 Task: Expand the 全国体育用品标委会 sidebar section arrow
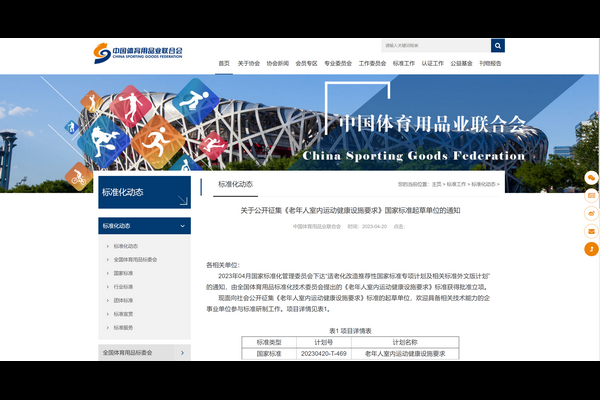[x=183, y=353]
